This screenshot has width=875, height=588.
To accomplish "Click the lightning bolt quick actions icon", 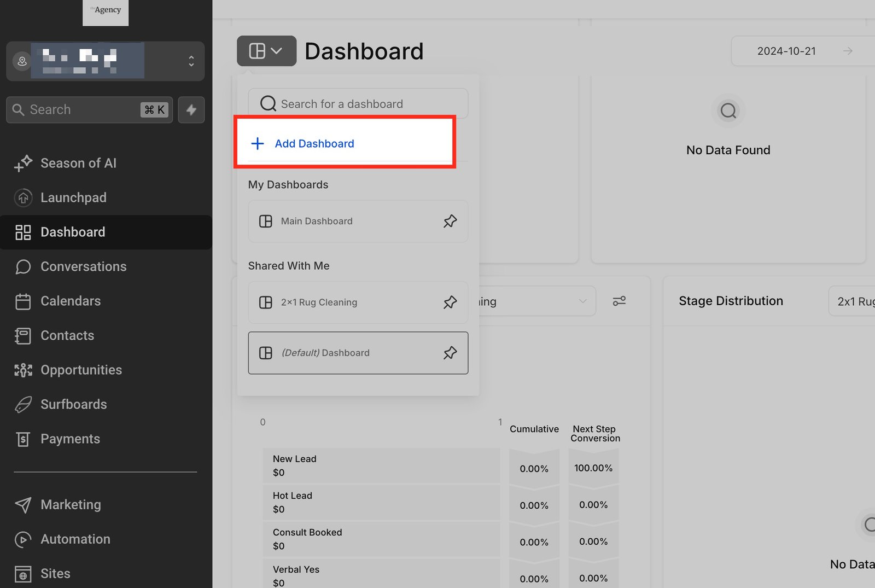I will pos(191,110).
